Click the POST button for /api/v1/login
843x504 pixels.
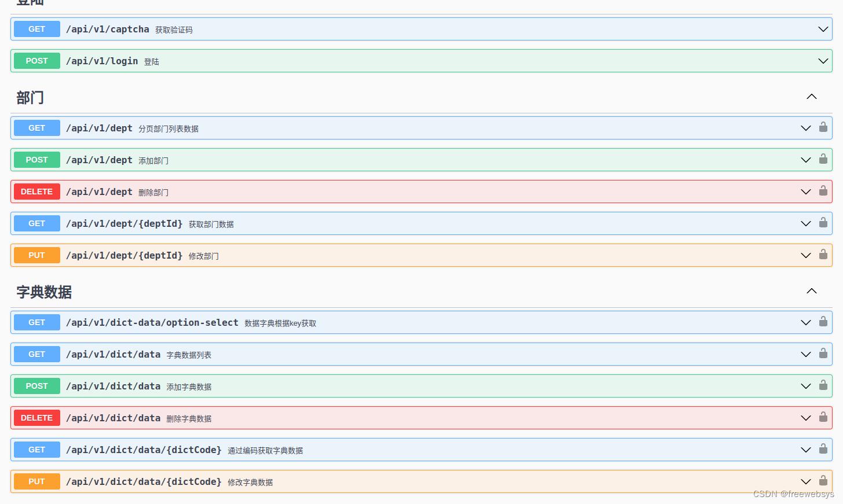click(36, 61)
